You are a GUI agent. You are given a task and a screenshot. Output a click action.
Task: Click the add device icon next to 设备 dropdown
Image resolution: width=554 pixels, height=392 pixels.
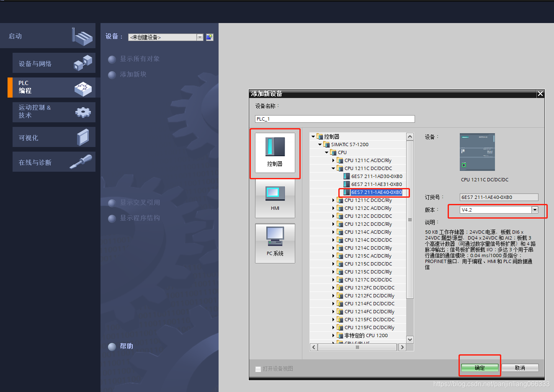[x=210, y=37]
